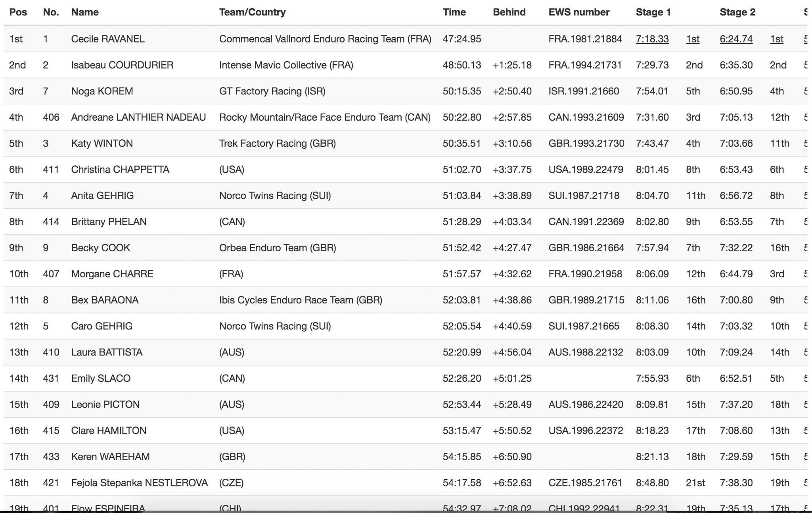Click Emily SLACO's name in 14th row
Screen dimensions: 812x513
click(101, 378)
